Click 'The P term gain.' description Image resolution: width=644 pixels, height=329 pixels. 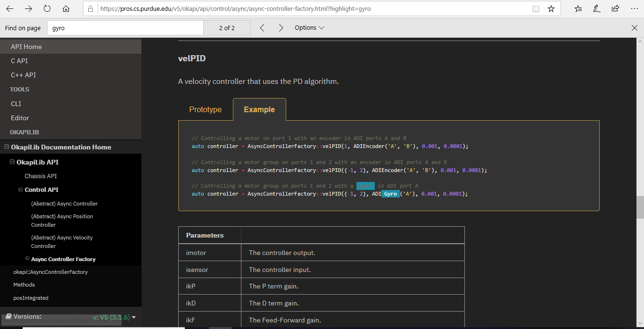[x=273, y=286]
